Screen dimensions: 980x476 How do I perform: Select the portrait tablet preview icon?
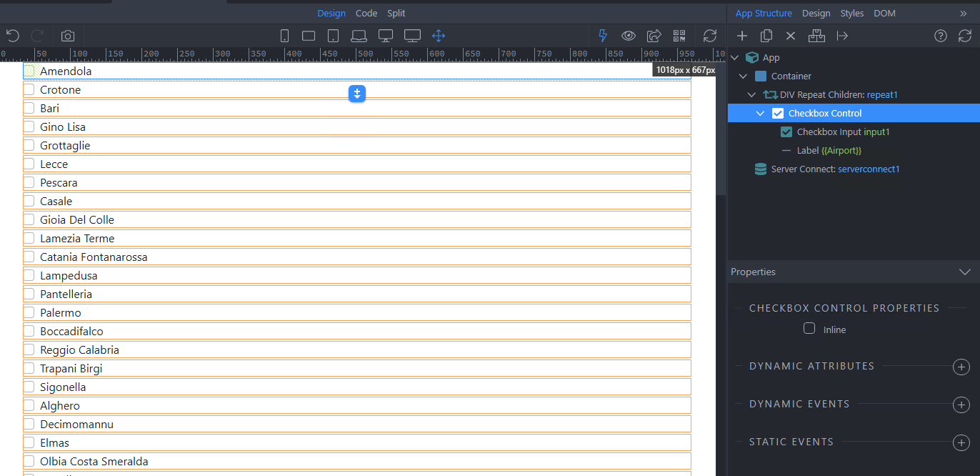333,36
